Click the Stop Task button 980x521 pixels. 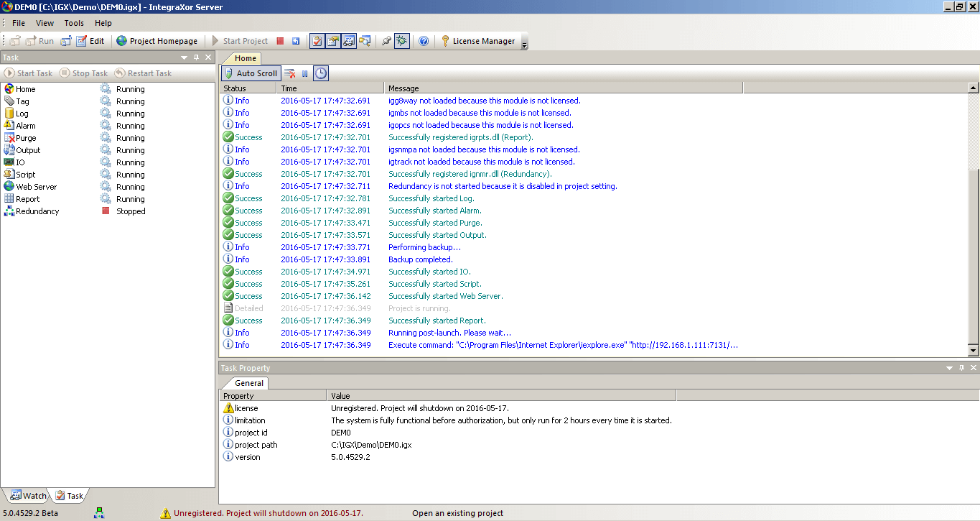tap(83, 73)
